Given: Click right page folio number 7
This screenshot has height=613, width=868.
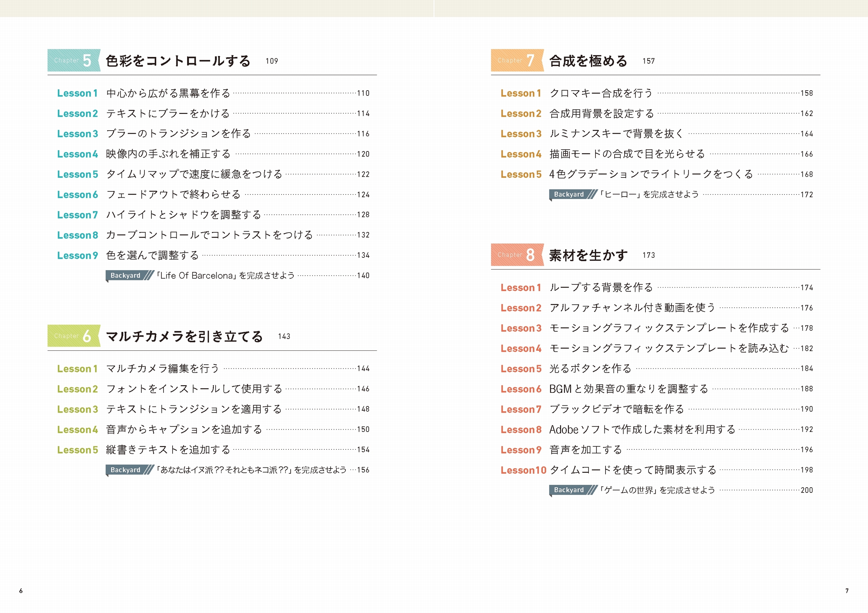Looking at the screenshot, I should [x=847, y=591].
